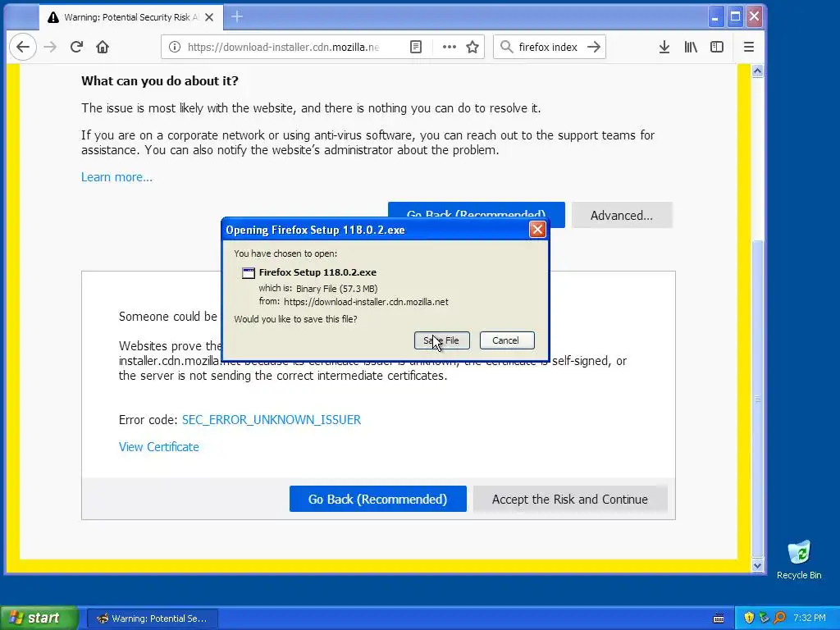Minimize the Firefox window
This screenshot has width=840, height=630.
click(715, 17)
